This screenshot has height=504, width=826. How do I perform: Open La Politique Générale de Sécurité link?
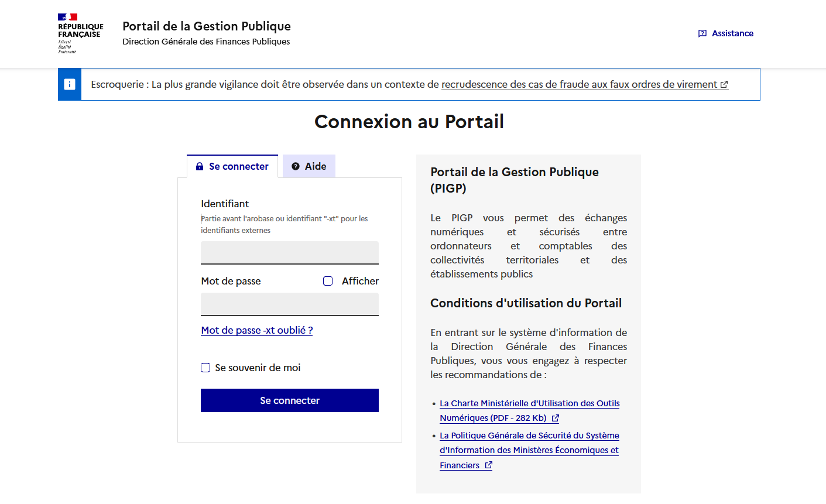tap(529, 436)
